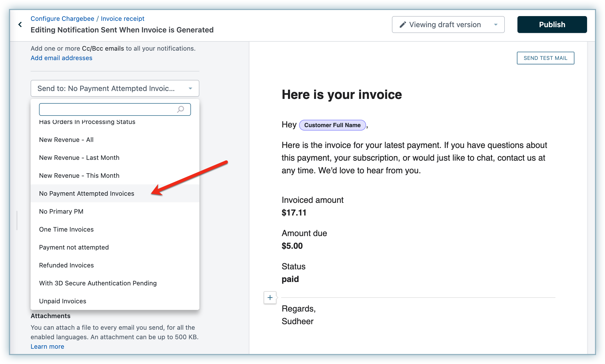Pick No Payment Attempted Invoices option
This screenshot has height=364, width=605.
pyautogui.click(x=87, y=194)
